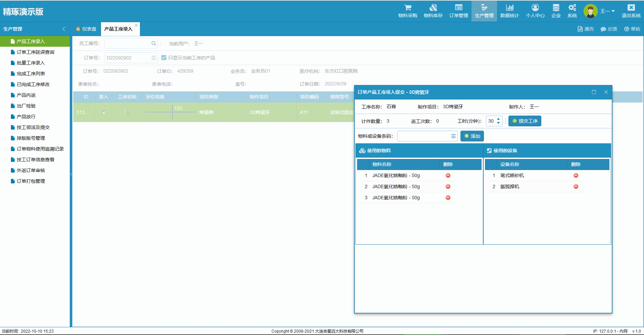Open 数据统计 chart icon
644x335 pixels.
pyautogui.click(x=509, y=7)
